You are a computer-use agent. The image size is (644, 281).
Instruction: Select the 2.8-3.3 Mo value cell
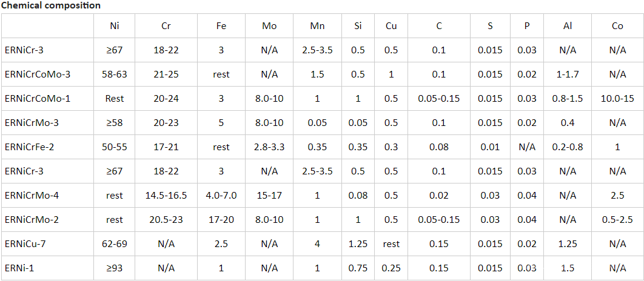(x=269, y=147)
